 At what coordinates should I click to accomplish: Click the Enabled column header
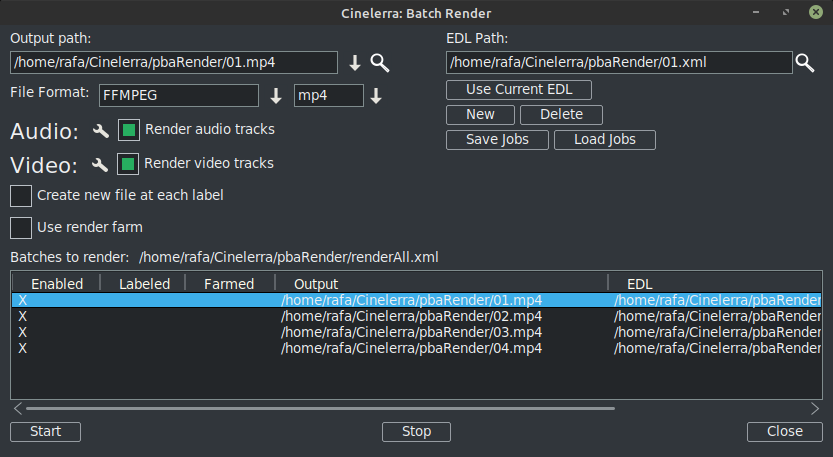pyautogui.click(x=57, y=284)
